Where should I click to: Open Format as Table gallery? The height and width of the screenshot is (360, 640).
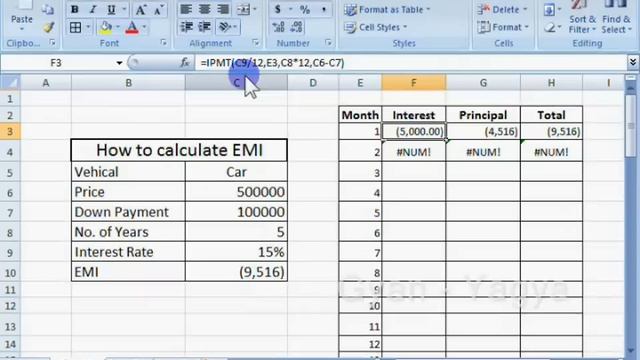387,9
